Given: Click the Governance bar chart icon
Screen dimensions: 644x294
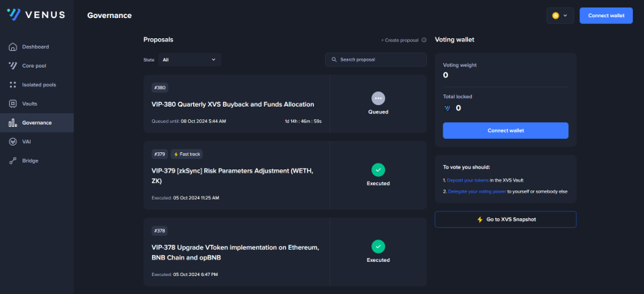Looking at the screenshot, I should point(13,122).
